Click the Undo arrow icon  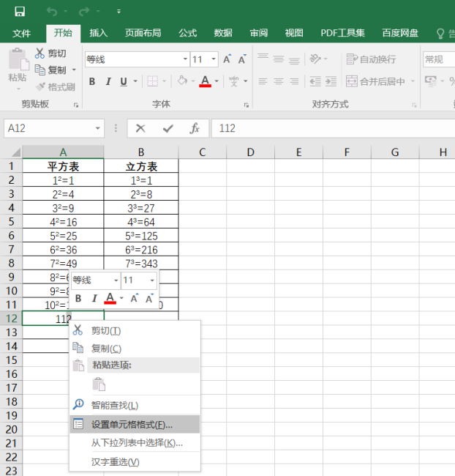tap(52, 12)
